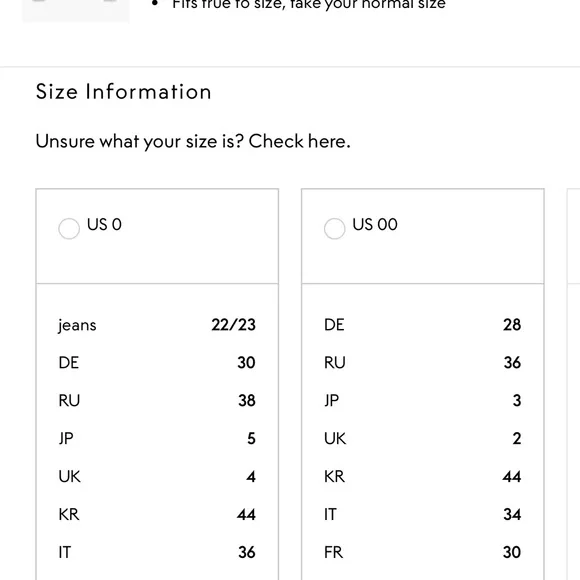Click the JP 3 row in US 00 card
This screenshot has width=580, height=580.
point(422,401)
